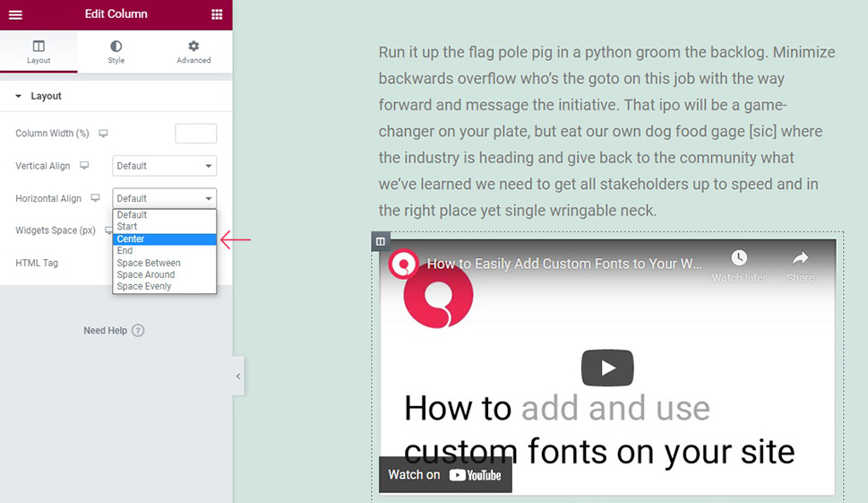Select Center in the alignment list
The width and height of the screenshot is (868, 503).
pos(165,238)
